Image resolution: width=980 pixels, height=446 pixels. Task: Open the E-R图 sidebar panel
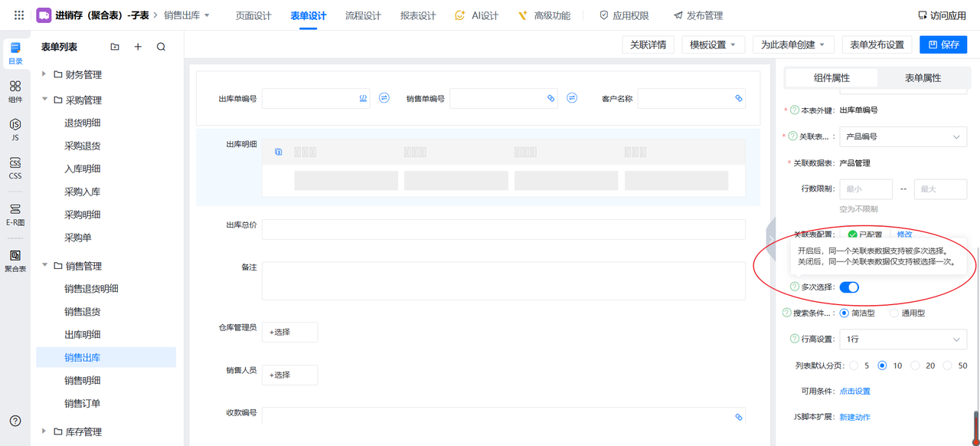pos(15,213)
